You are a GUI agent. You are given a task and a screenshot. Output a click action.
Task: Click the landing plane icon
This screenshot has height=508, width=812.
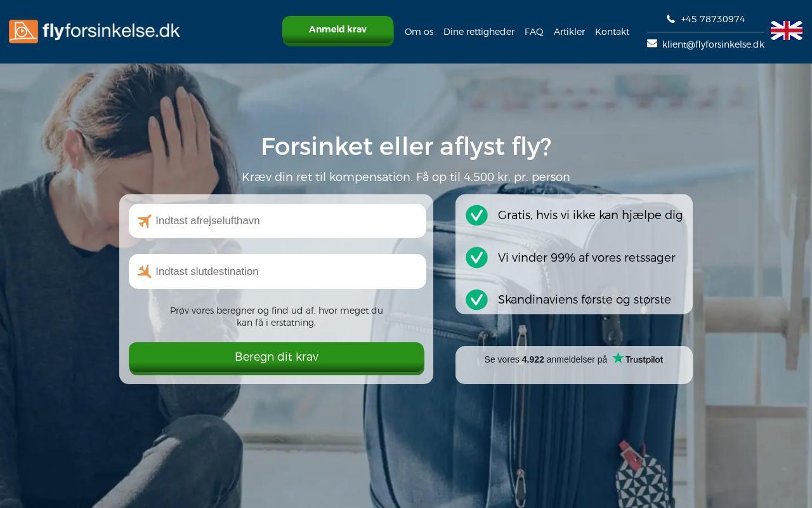[x=145, y=272]
